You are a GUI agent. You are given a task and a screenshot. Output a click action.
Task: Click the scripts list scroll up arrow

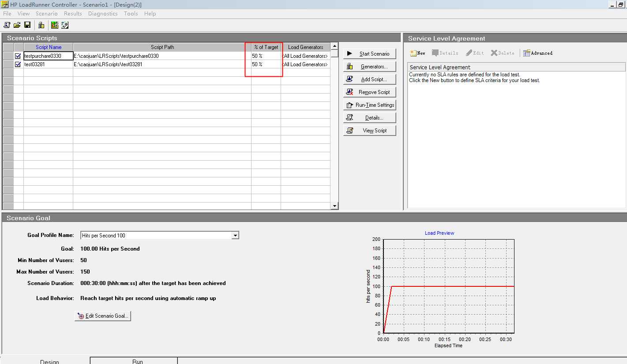[x=334, y=46]
